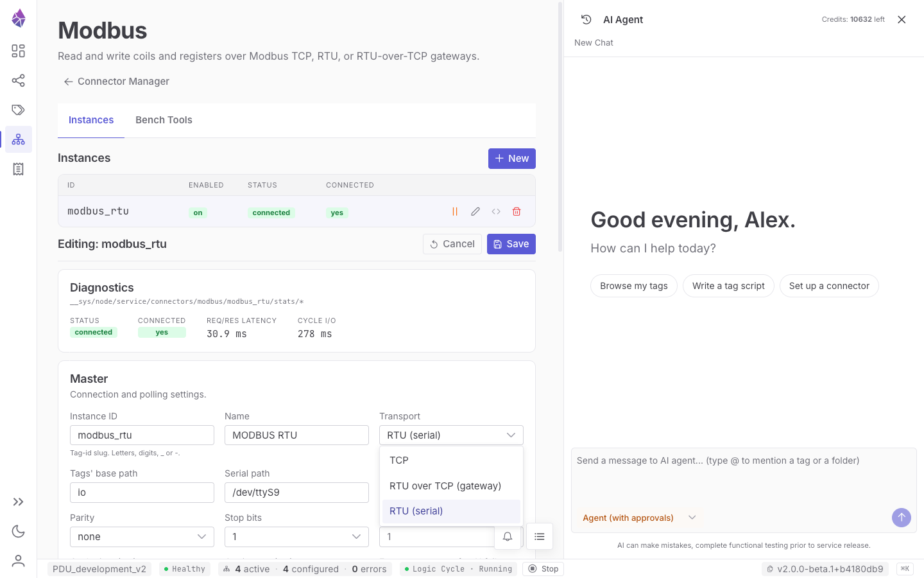Select TCP transport option

click(451, 460)
